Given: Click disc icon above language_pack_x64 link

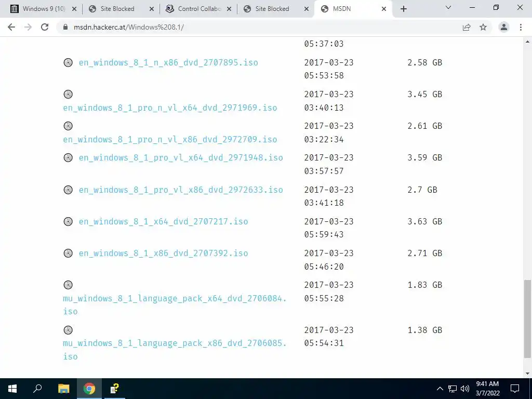Looking at the screenshot, I should coord(68,285).
